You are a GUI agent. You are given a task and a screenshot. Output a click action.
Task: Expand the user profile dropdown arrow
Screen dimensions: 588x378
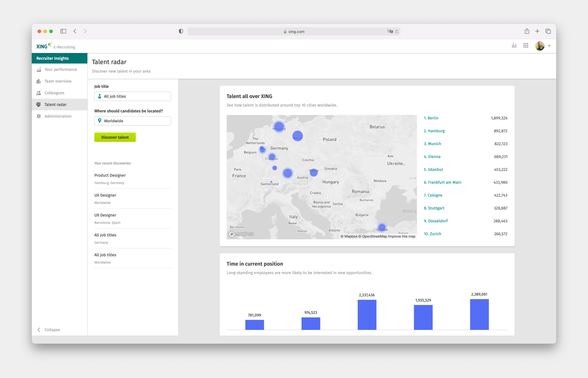[549, 46]
